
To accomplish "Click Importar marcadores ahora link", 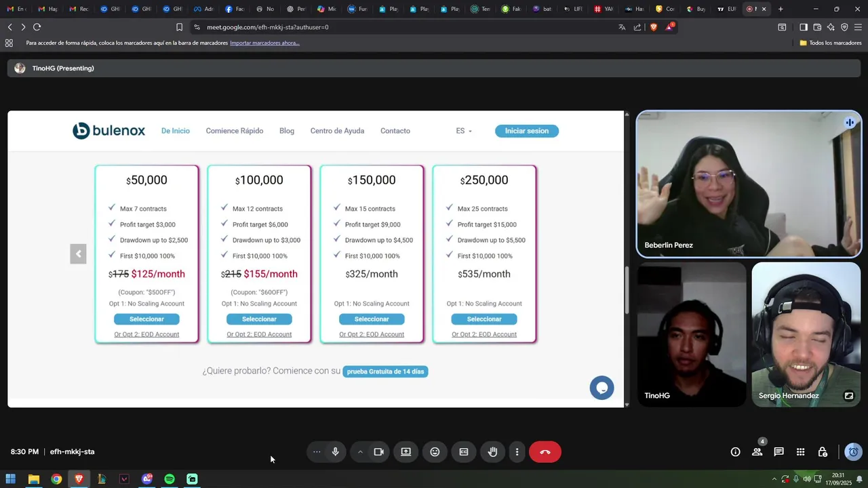I will coord(264,43).
